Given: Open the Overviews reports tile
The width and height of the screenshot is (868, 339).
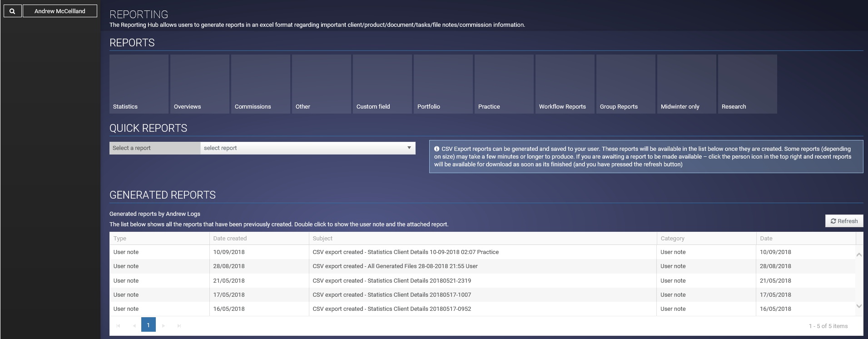Looking at the screenshot, I should [200, 84].
